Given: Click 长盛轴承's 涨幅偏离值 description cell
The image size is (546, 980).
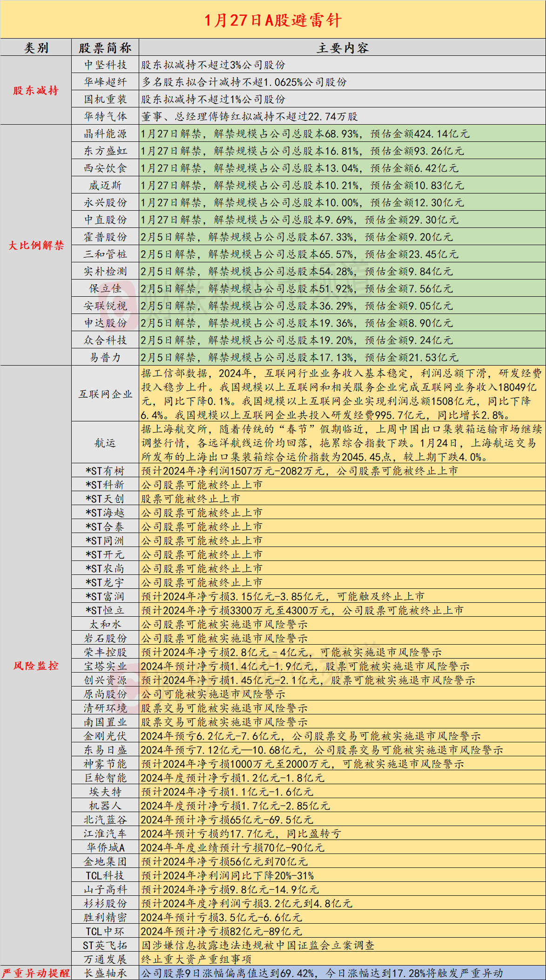Looking at the screenshot, I should (342, 973).
